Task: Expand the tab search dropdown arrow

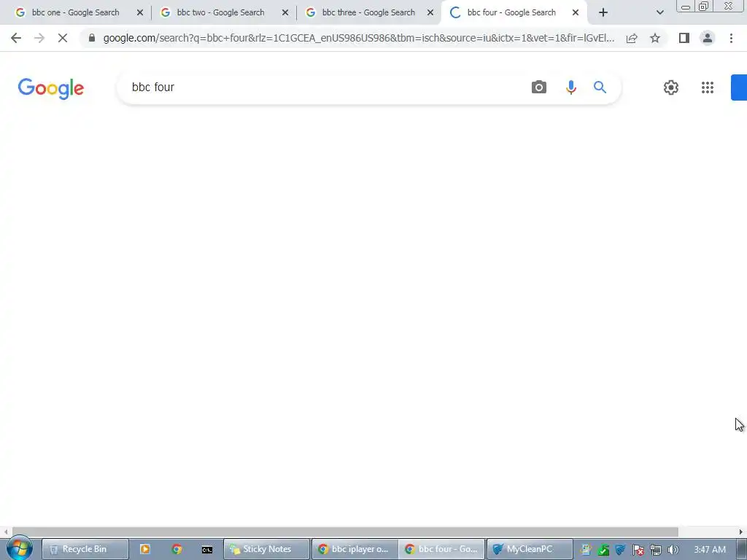Action: pyautogui.click(x=659, y=13)
